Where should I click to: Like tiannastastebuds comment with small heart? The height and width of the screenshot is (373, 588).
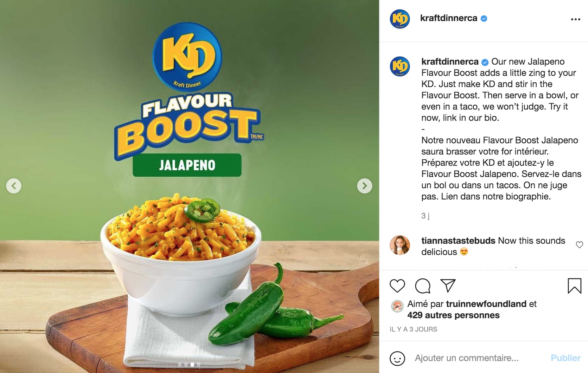point(579,245)
